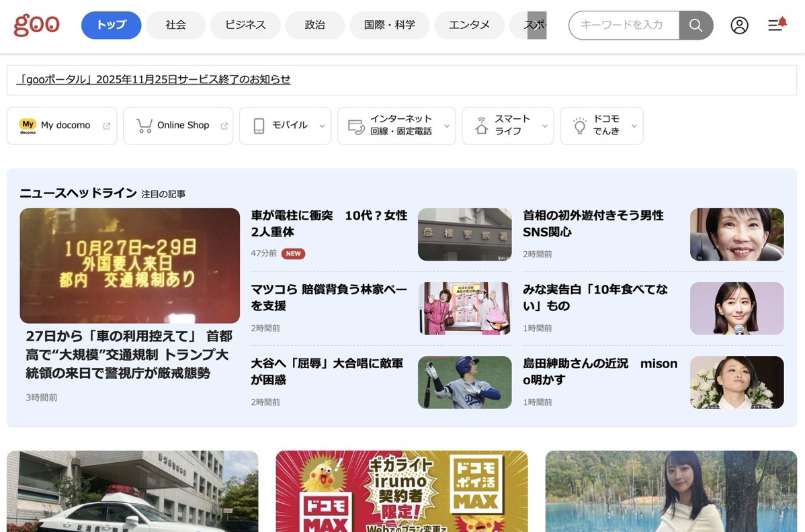
Task: Open the gooポータル service end notice link
Action: point(154,79)
